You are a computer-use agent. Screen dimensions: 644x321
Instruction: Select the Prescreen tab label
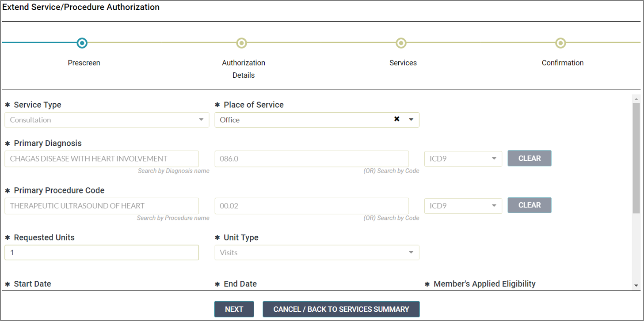click(84, 63)
